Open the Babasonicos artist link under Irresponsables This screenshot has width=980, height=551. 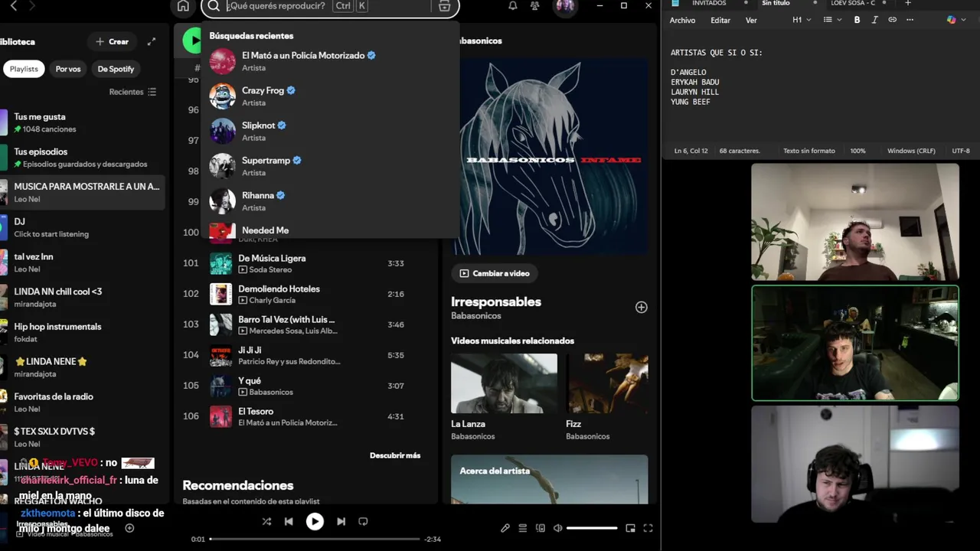(476, 315)
